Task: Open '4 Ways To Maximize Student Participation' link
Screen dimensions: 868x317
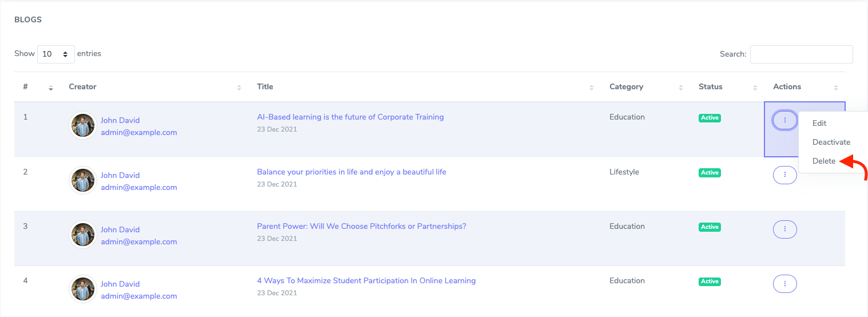Action: [x=366, y=280]
